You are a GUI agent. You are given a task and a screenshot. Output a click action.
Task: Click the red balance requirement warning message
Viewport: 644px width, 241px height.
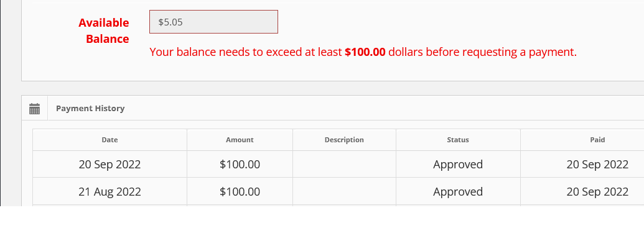pyautogui.click(x=363, y=52)
